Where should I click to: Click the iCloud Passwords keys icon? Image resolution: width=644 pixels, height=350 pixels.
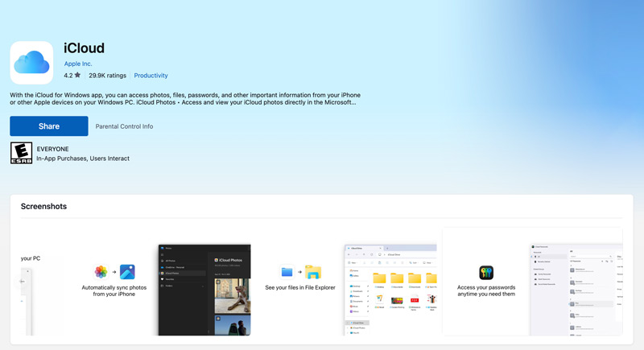486,273
